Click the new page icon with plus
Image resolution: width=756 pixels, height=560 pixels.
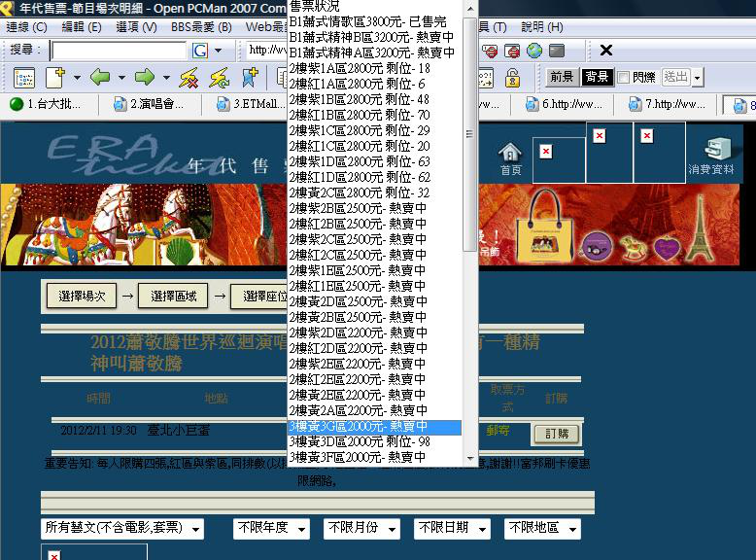click(x=55, y=77)
